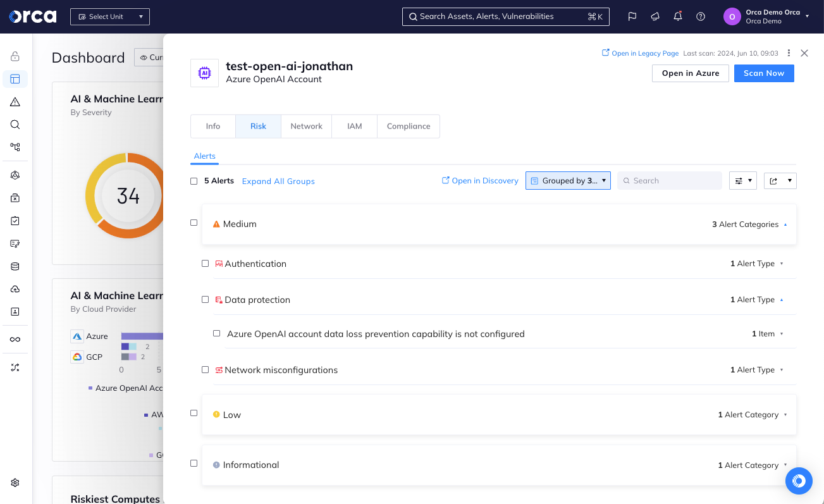Close the asset details panel
824x504 pixels.
[x=804, y=53]
